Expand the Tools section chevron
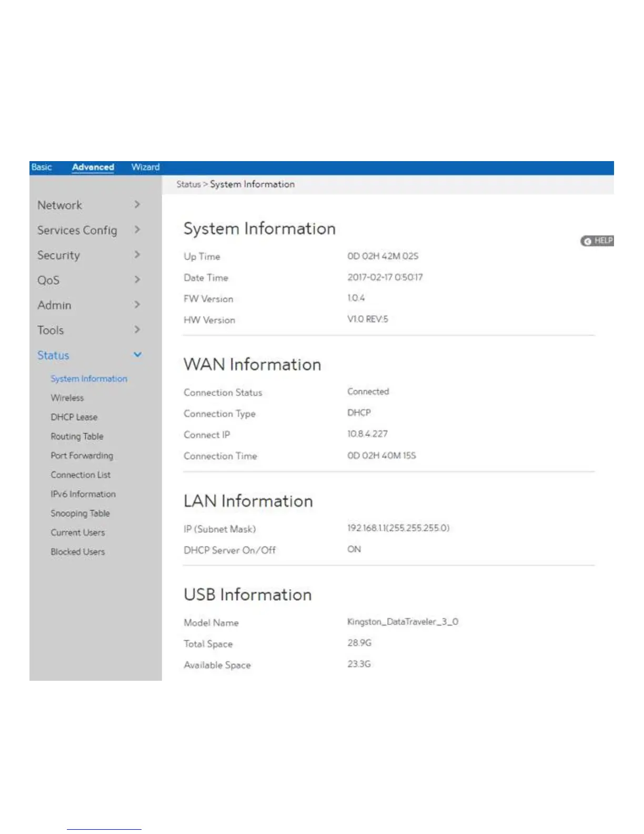The image size is (644, 834). click(x=137, y=330)
